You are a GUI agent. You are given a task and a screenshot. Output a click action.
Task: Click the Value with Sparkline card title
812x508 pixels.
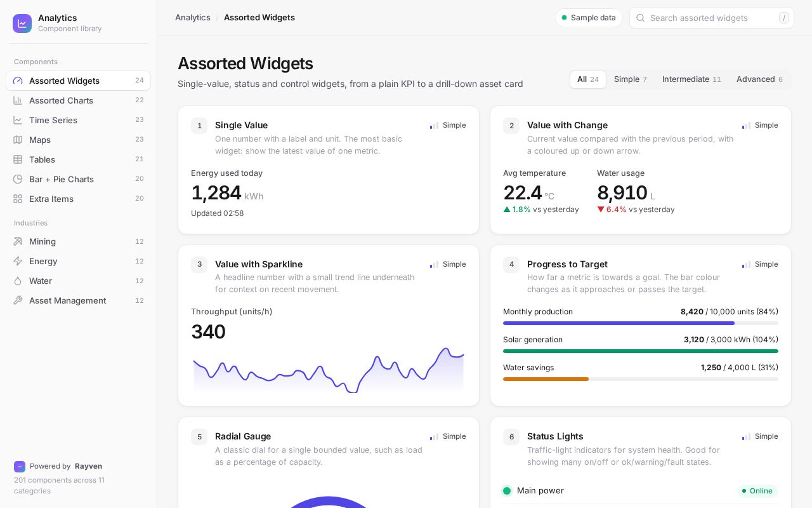(x=259, y=264)
